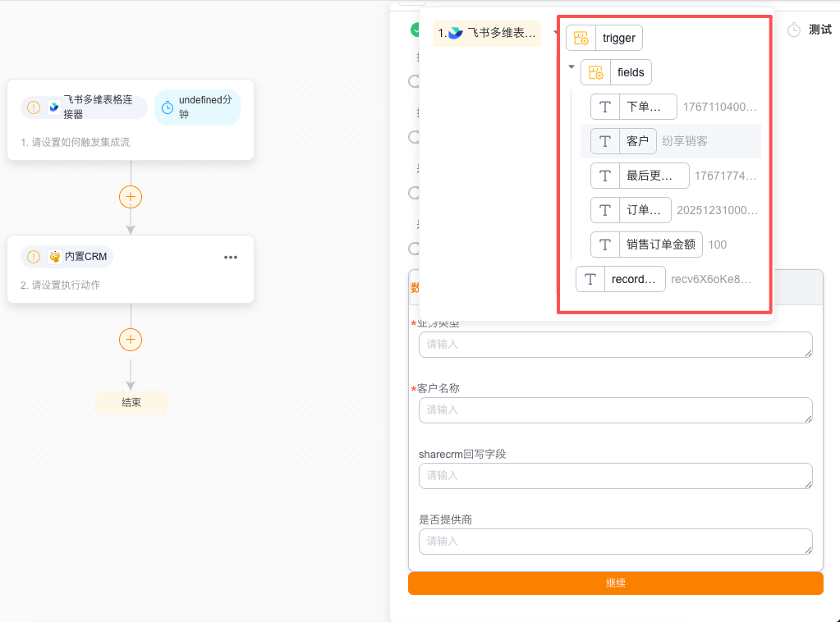
Task: Click into the sharecrm回写字段 text box
Action: (x=615, y=475)
